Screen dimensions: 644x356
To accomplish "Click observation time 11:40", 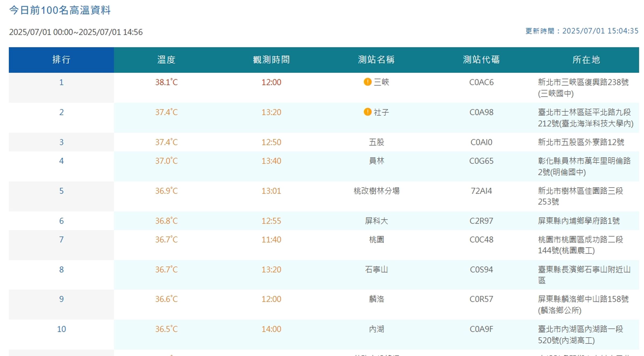I will coord(271,240).
